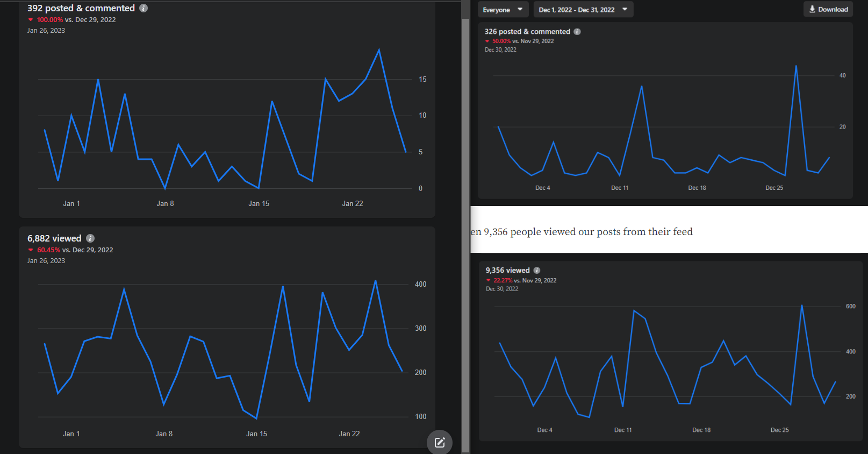Screen dimensions: 868x454
Task: Click Dec 11 axis label in 9,356 viewed chart
Action: (623, 430)
